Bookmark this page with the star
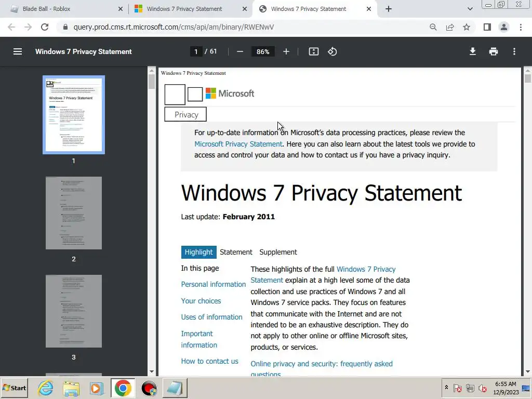The height and width of the screenshot is (399, 532). point(467,27)
